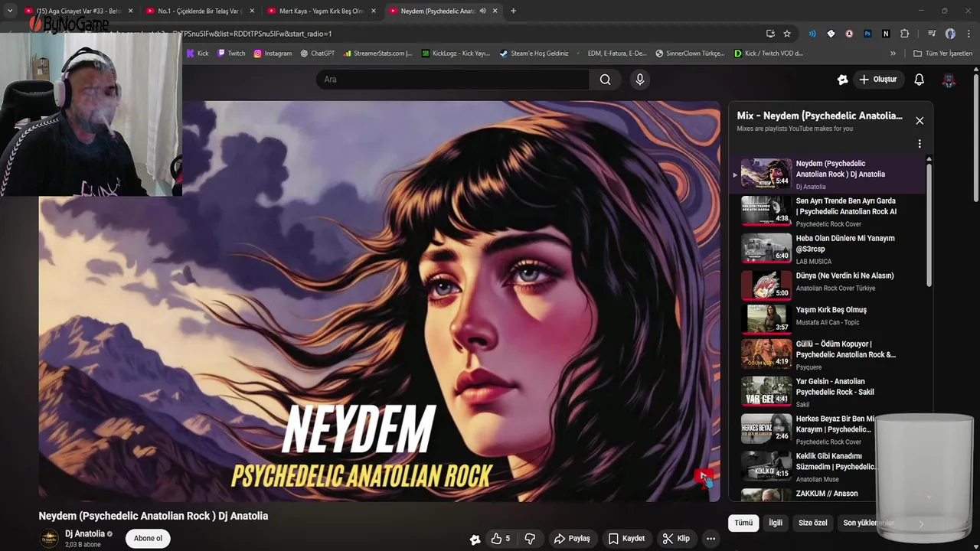Click the blue sound wave extension icon
Viewport: 980px width, 551px height.
812,34
